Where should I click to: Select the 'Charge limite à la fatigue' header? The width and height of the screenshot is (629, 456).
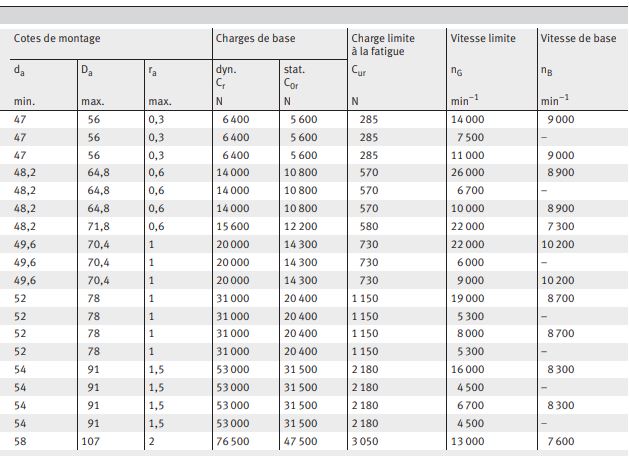tap(383, 45)
